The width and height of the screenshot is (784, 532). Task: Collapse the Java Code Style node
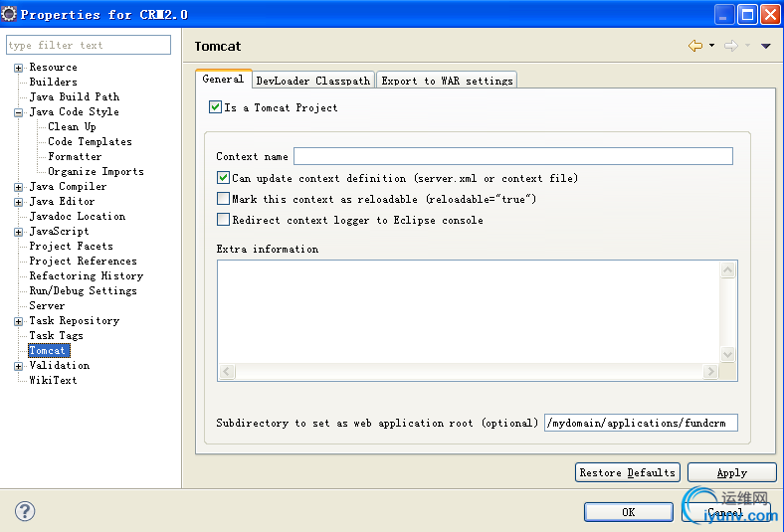(19, 113)
